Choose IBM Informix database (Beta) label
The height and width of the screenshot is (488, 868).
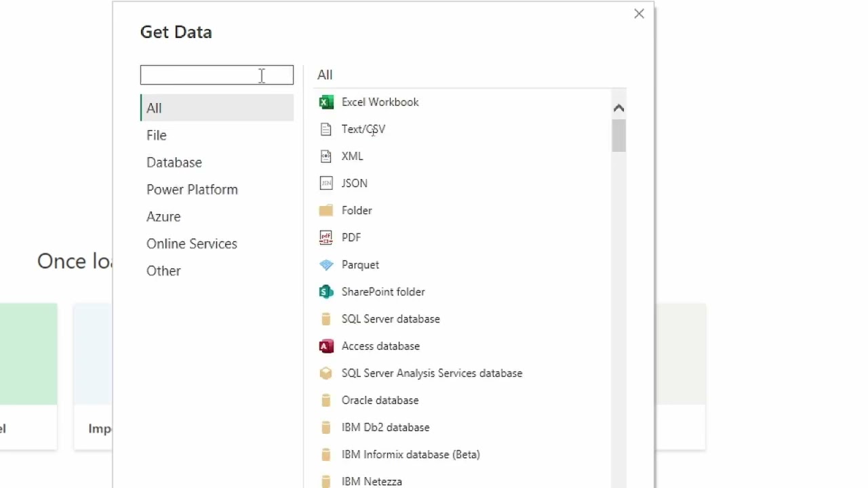pos(411,455)
